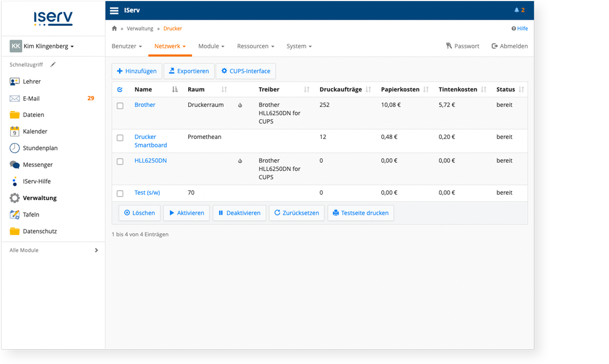This screenshot has width=609, height=364.
Task: Go to home via the house breadcrumb icon
Action: [114, 28]
